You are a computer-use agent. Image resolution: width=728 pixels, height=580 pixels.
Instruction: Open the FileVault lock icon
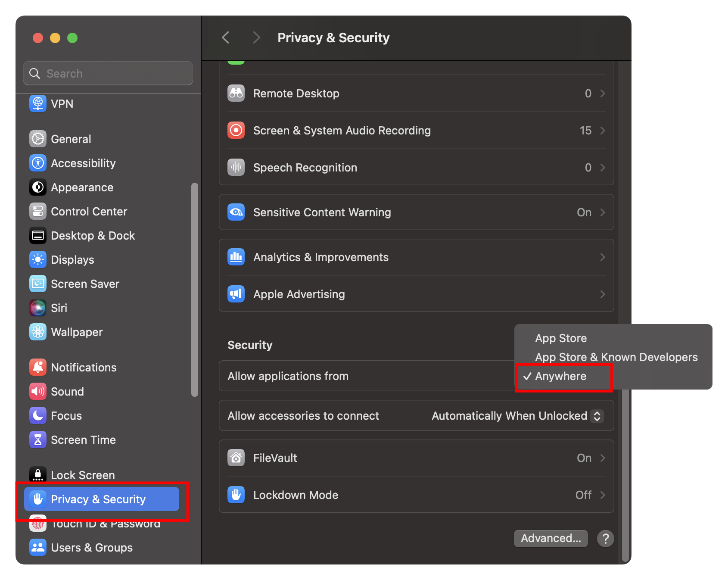point(236,458)
